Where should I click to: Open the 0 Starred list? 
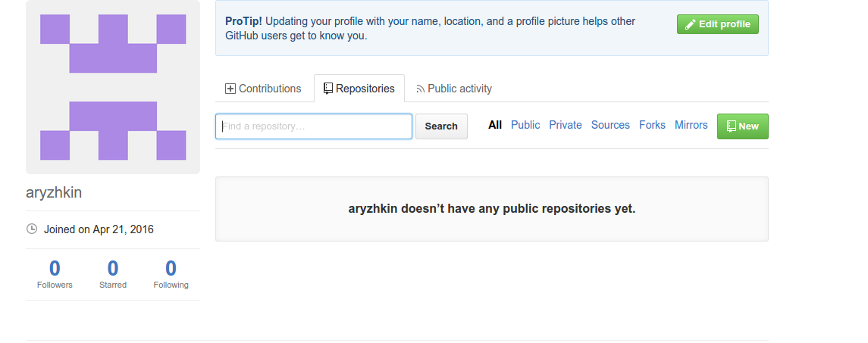click(x=113, y=274)
